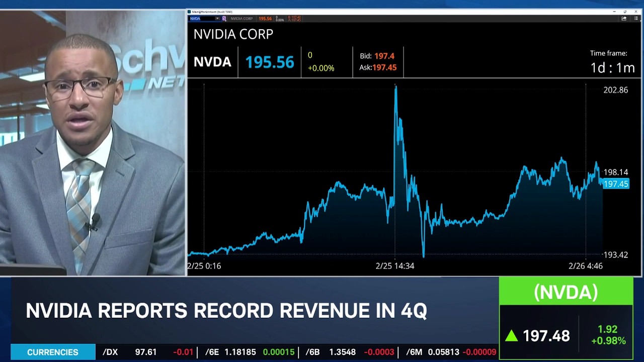Click the +0.00% change value
This screenshot has width=644, height=362.
(x=321, y=68)
